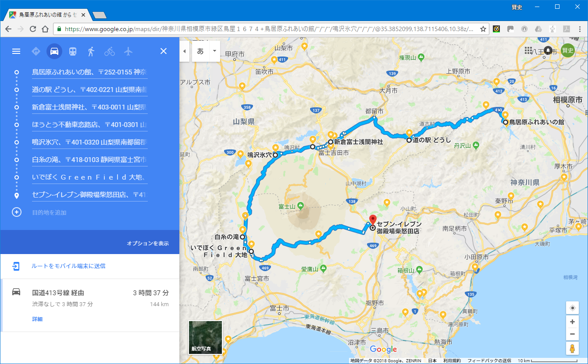Image resolution: width=588 pixels, height=364 pixels.
Task: Zoom in on the map
Action: point(572,322)
